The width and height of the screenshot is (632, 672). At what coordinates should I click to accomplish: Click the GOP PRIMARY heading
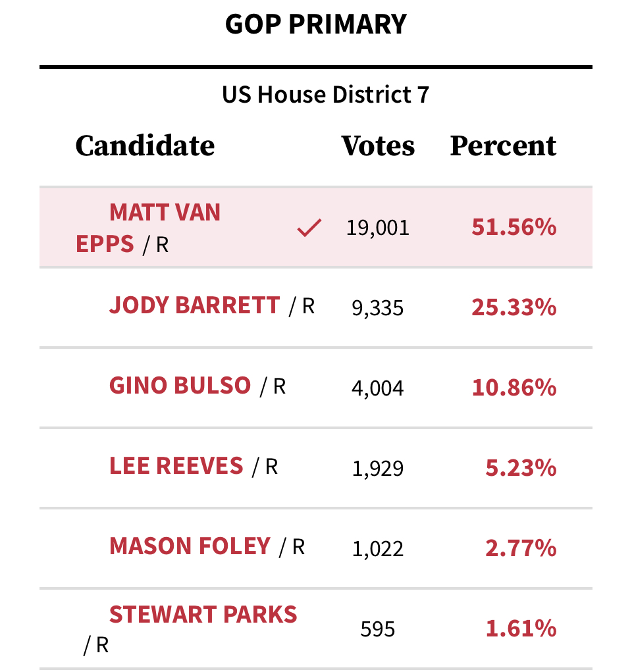pyautogui.click(x=316, y=25)
